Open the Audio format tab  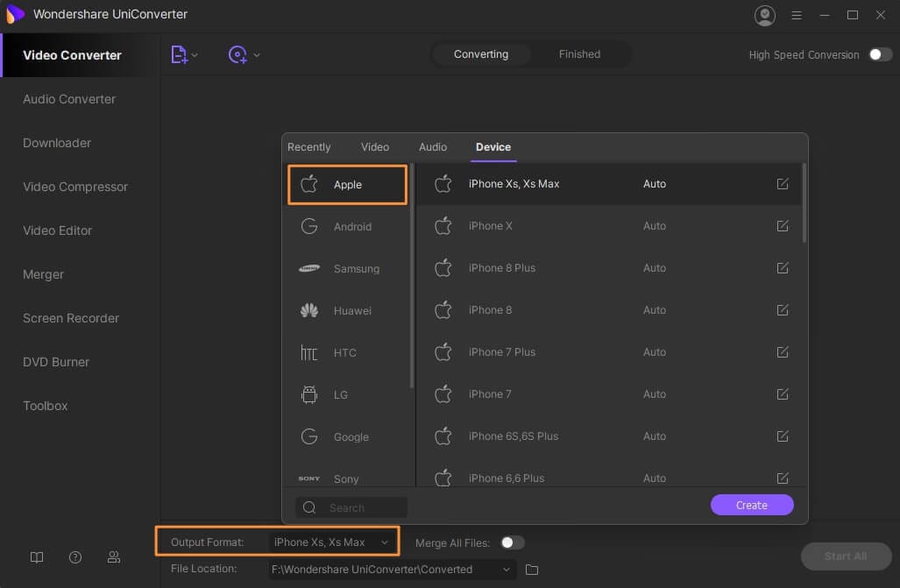pos(433,147)
